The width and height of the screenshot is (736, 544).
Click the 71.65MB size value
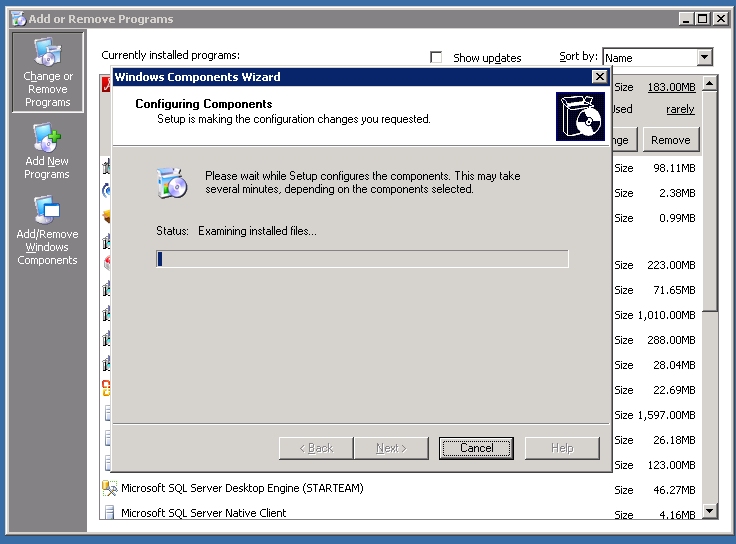click(674, 290)
